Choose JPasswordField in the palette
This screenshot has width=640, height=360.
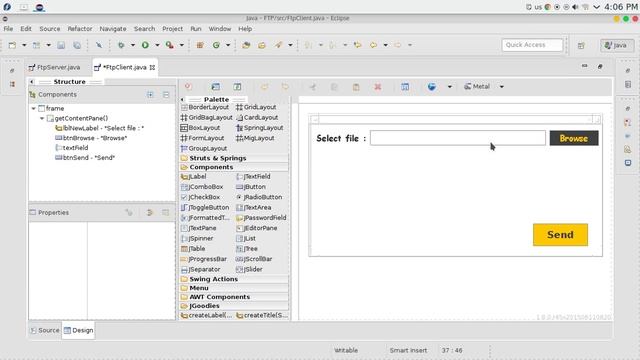(261, 218)
